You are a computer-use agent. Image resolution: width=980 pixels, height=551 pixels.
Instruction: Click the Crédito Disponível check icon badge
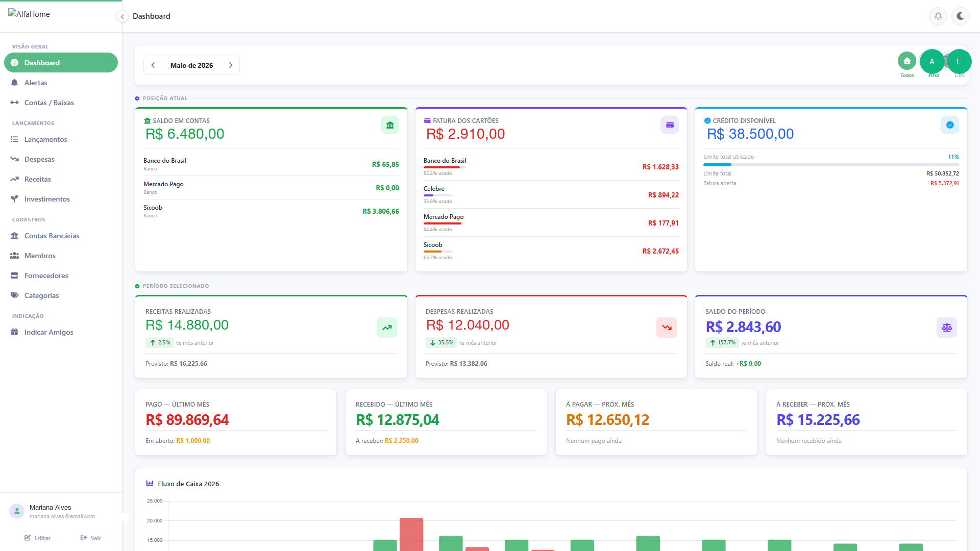coord(950,125)
